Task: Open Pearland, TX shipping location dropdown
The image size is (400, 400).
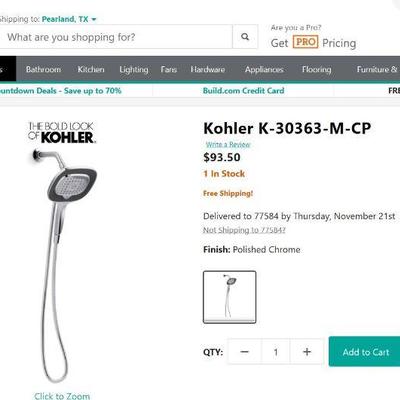Action: [69, 19]
